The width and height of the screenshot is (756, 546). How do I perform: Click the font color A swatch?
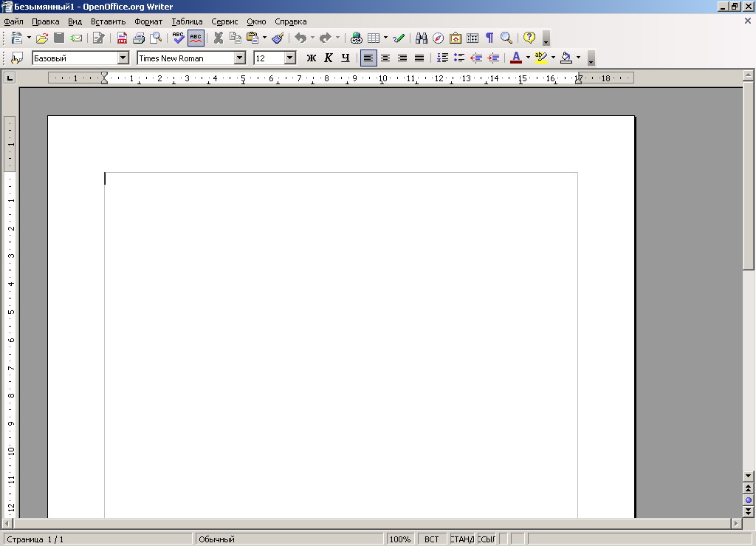516,58
